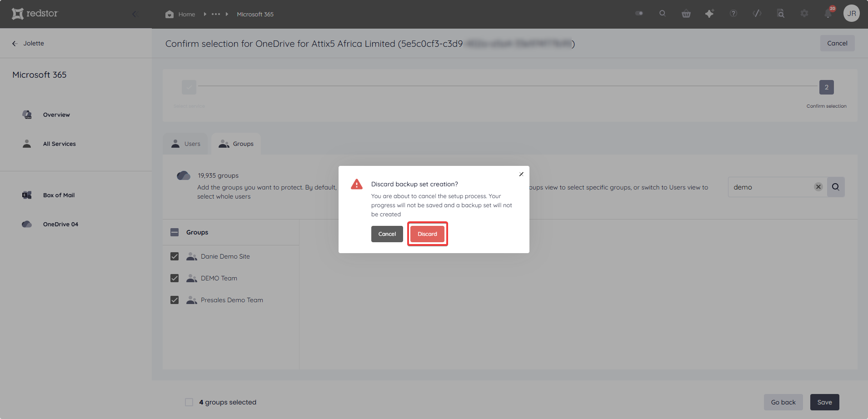Expand the breadcrumb ellipsis menu
Viewport: 868px width, 419px height.
click(216, 14)
